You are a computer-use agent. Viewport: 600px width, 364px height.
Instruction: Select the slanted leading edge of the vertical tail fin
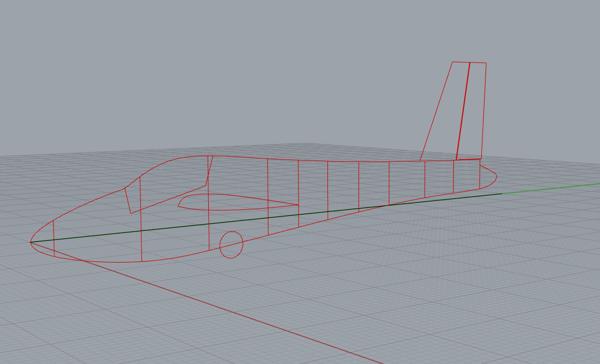(436, 111)
